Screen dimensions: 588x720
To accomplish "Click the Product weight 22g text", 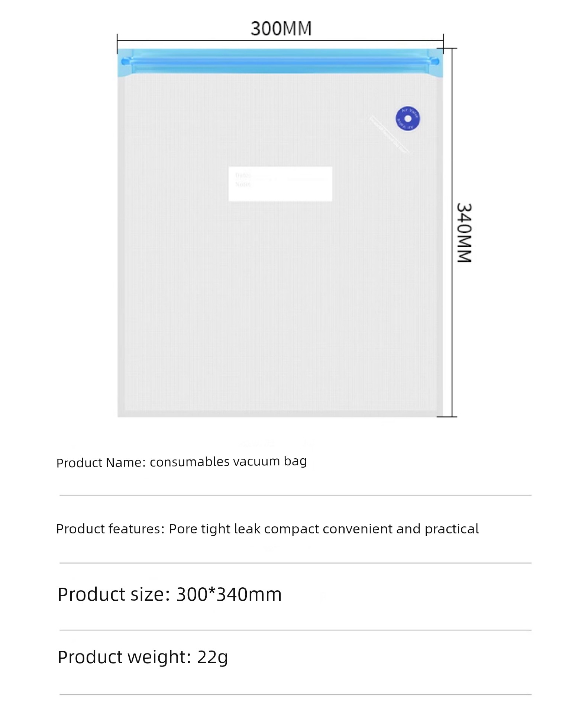I will [143, 657].
